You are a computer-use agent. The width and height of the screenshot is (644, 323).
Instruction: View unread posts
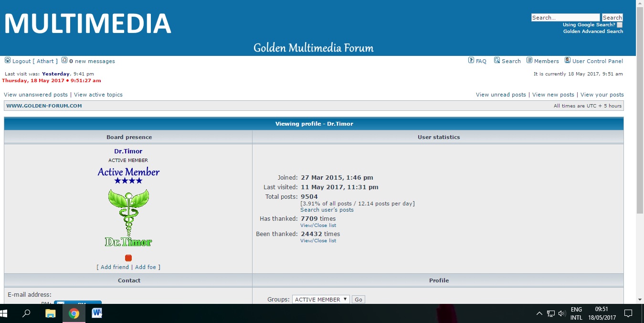click(x=501, y=95)
